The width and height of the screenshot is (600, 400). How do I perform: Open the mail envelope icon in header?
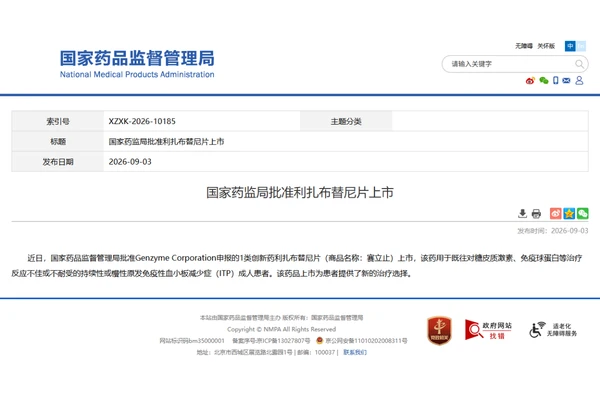click(x=566, y=80)
